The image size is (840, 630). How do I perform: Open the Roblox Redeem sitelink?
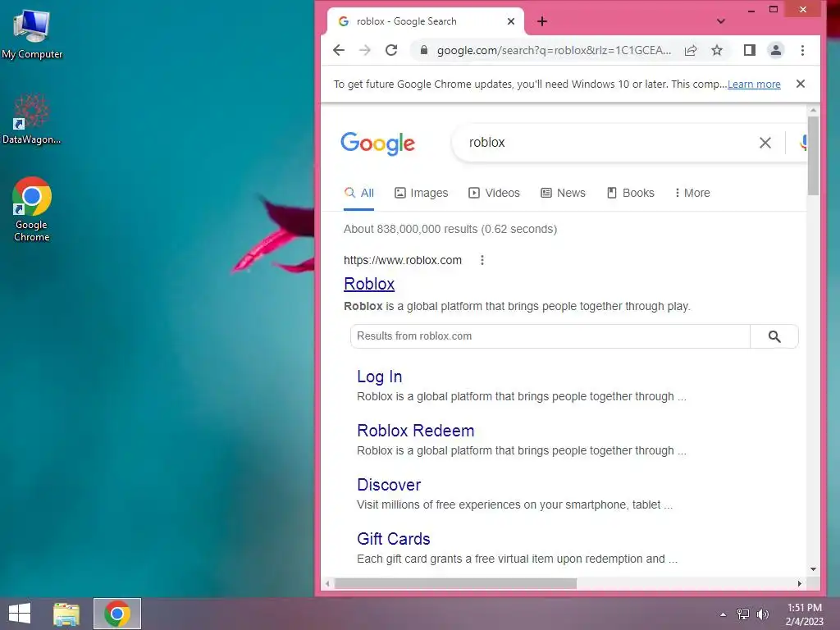tap(416, 431)
